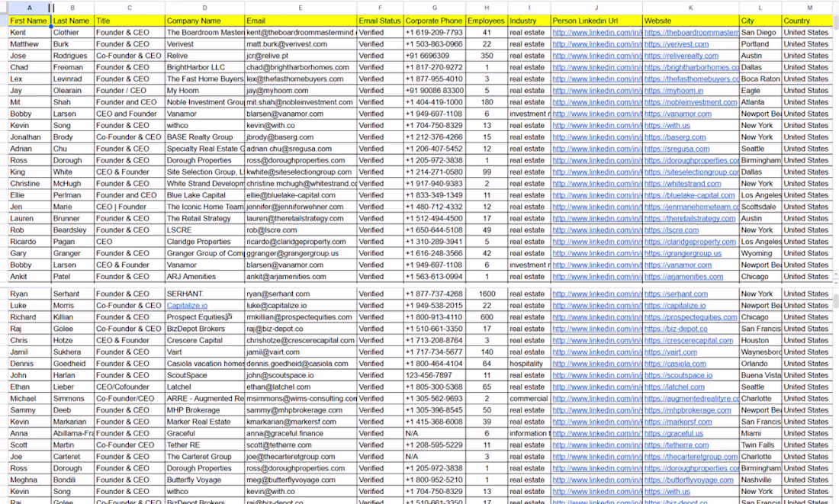Open the https://reliverealty.com website link
The height and width of the screenshot is (504, 839).
click(x=681, y=56)
